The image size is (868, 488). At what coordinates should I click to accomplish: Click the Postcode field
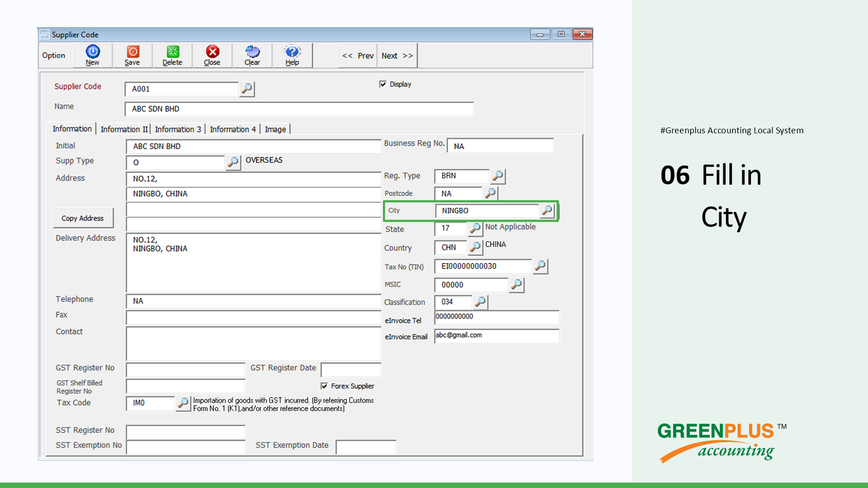458,194
